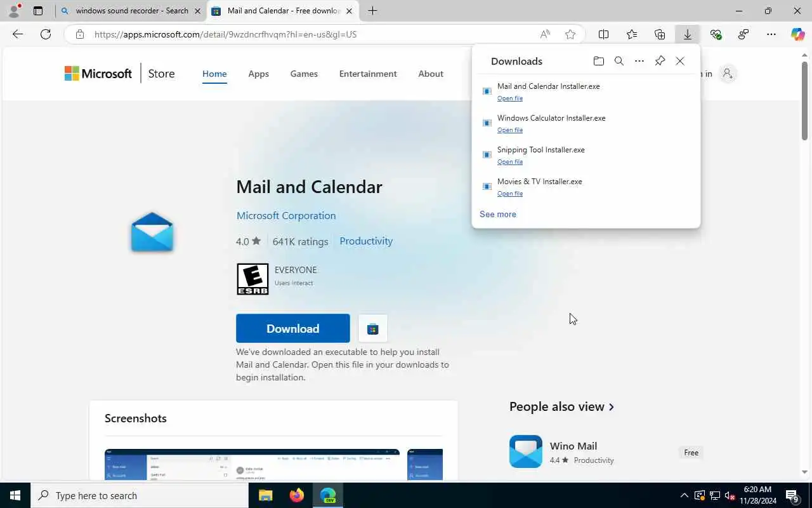Viewport: 812px width, 508px height.
Task: Open Browser essentials
Action: click(716, 34)
